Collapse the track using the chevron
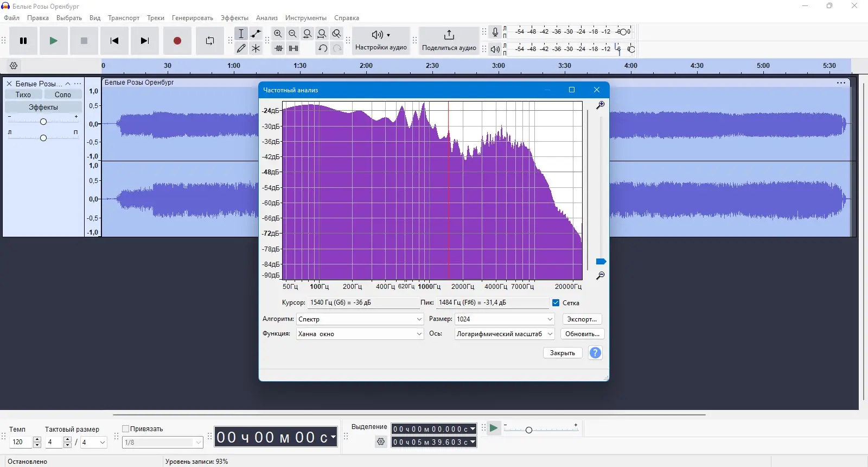 [x=68, y=84]
